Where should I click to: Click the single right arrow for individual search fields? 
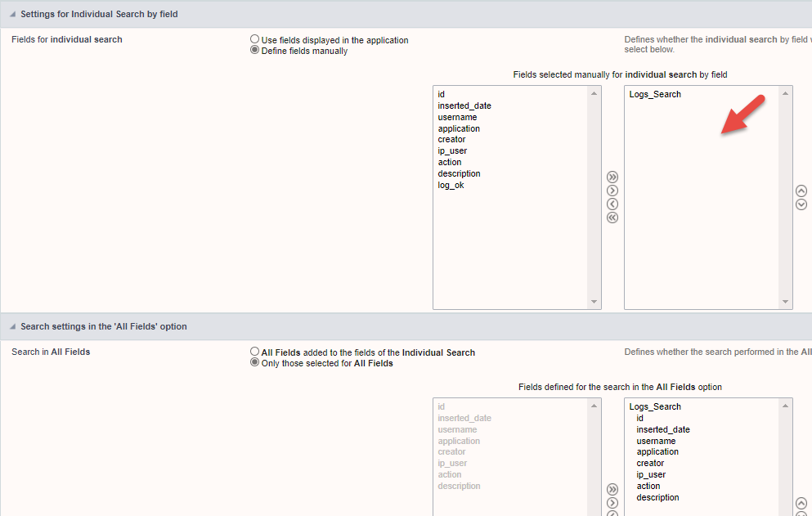pyautogui.click(x=612, y=191)
